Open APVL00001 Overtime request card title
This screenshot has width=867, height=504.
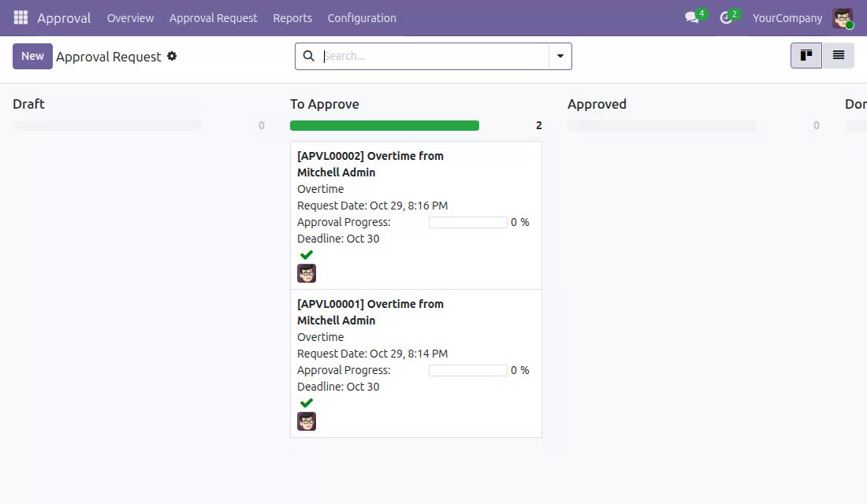[370, 312]
